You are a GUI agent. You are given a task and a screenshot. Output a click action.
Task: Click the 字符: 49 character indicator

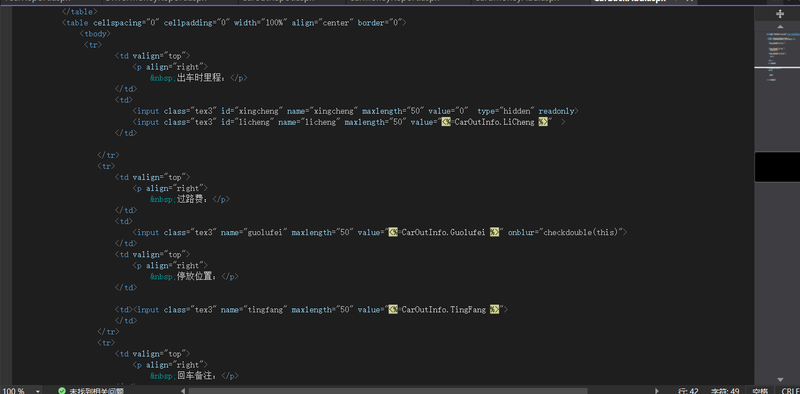coord(725,391)
